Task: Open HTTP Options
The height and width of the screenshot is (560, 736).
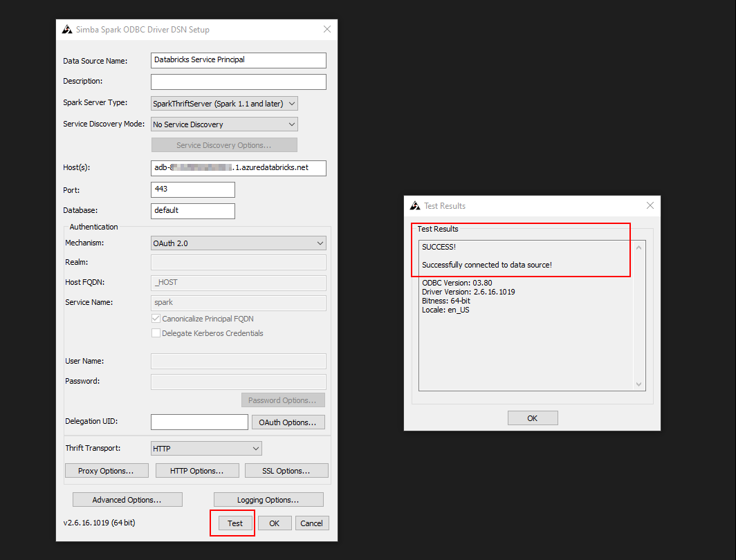Action: [x=196, y=471]
